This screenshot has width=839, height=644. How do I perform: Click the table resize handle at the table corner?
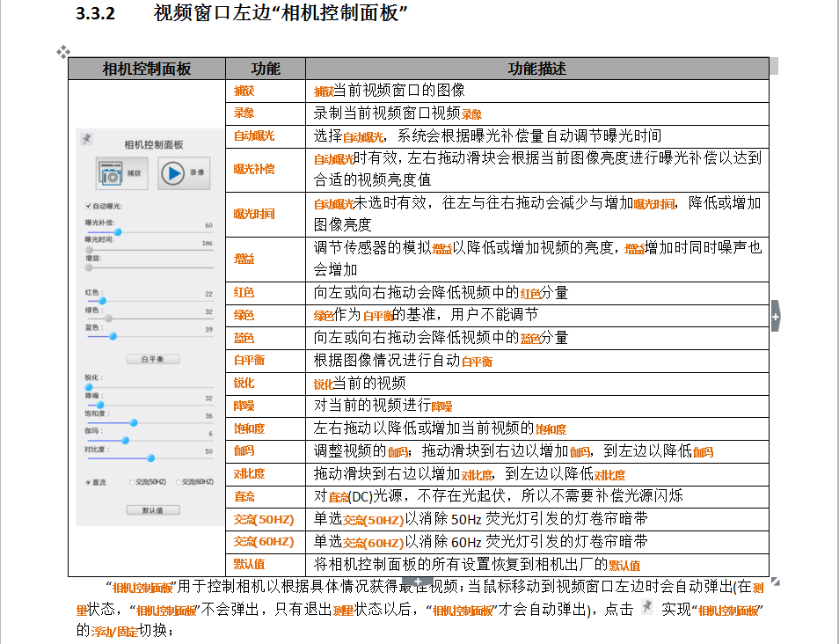click(x=776, y=582)
